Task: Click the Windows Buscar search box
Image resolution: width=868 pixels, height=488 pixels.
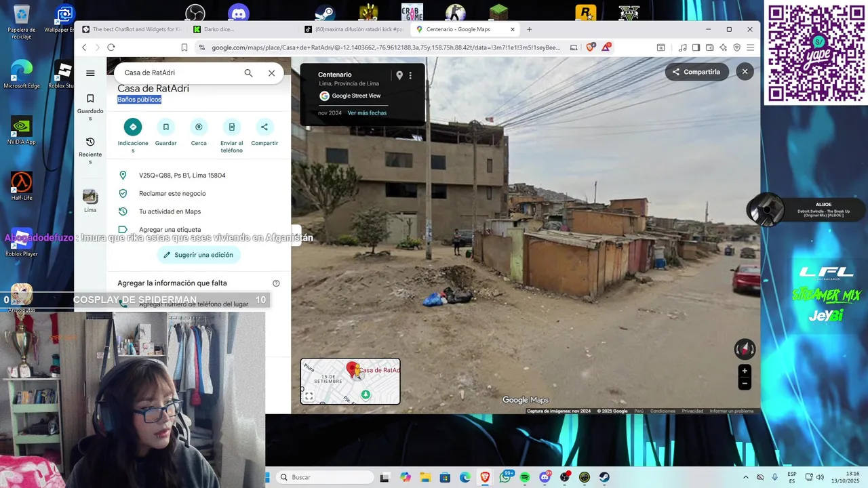Action: tap(325, 477)
